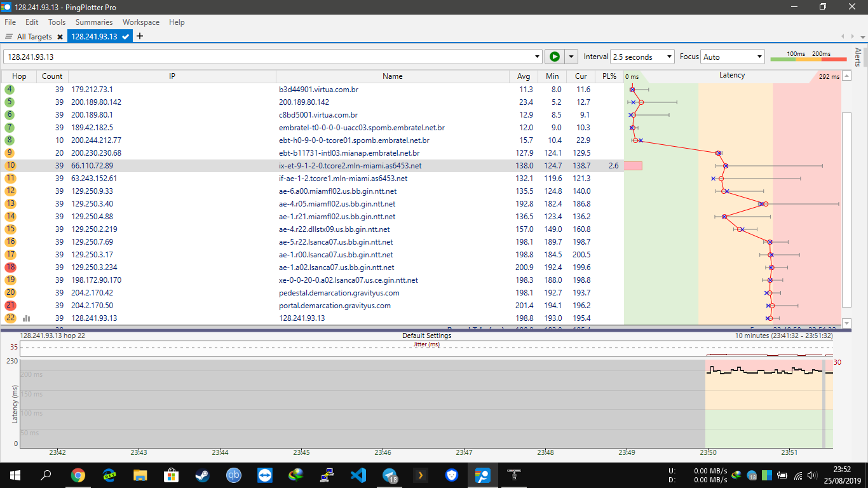Open the Interval dropdown showing 2.5 seconds
The height and width of the screenshot is (488, 868).
tap(642, 57)
